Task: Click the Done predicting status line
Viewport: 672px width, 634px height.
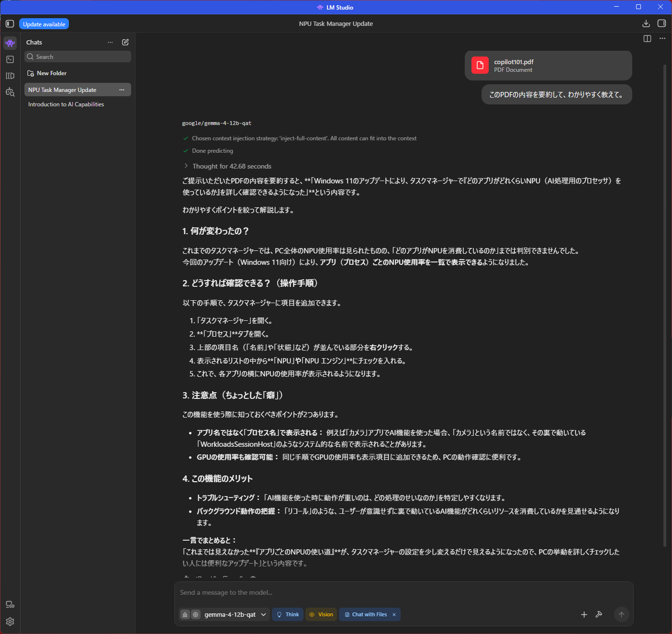Action: pos(213,151)
